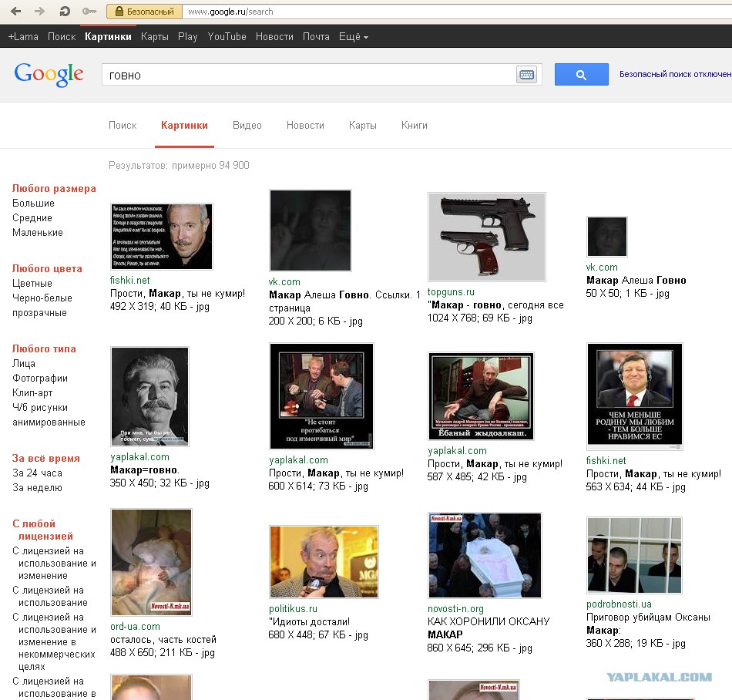Open the on-screen keyboard icon in the search box
The image size is (732, 700).
coord(526,74)
